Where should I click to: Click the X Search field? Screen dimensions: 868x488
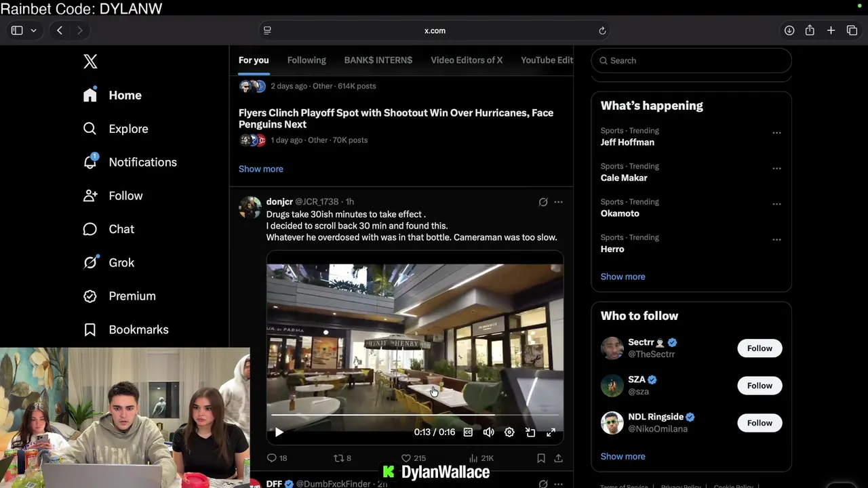pyautogui.click(x=691, y=60)
